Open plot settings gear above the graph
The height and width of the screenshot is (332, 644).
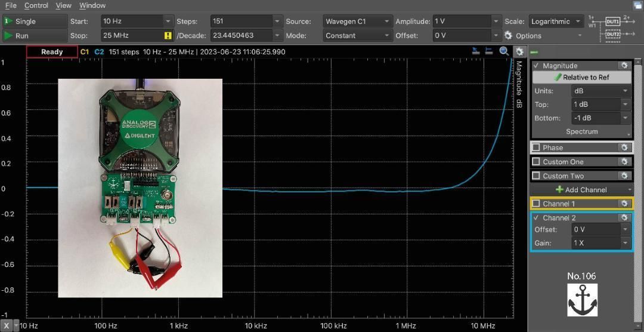[519, 51]
